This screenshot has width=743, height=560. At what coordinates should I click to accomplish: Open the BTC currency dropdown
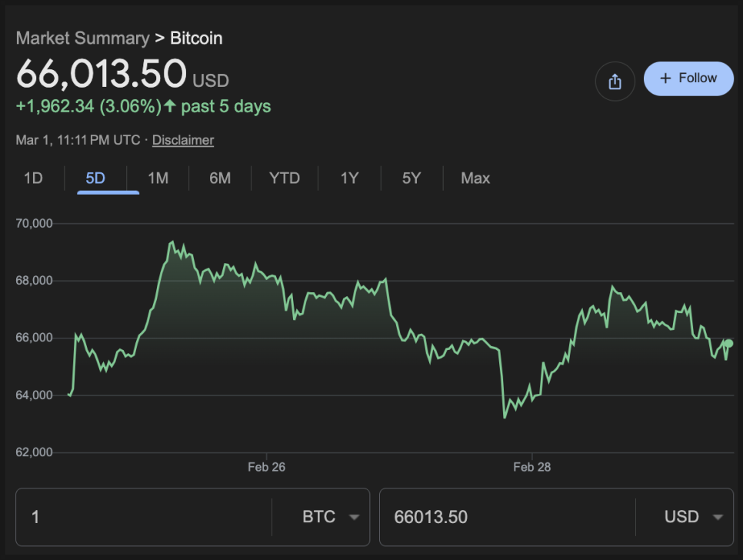(331, 517)
